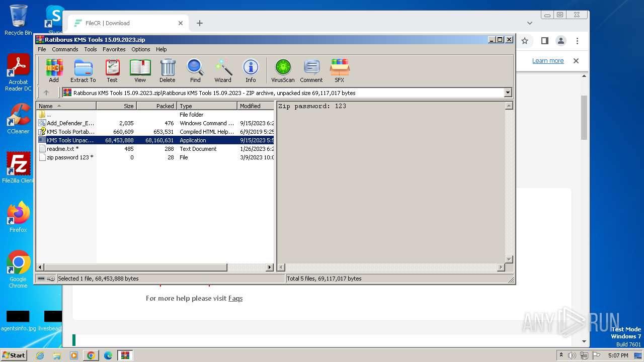The height and width of the screenshot is (362, 644).
Task: Open the Firefox desktop icon
Action: (18, 217)
